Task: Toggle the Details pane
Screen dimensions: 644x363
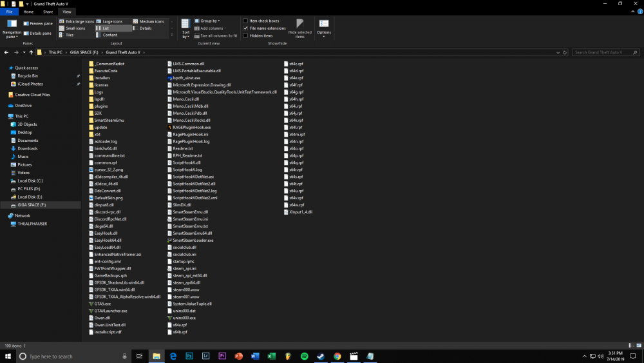Action: [37, 34]
